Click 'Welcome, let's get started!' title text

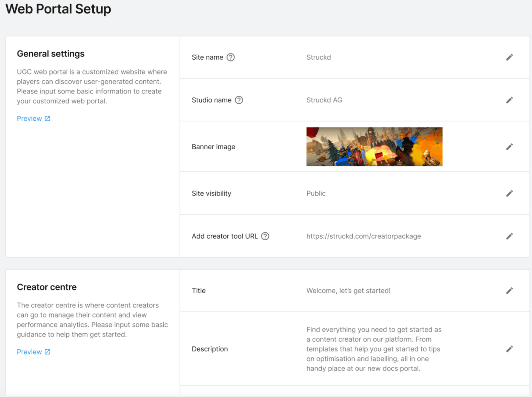click(x=348, y=291)
